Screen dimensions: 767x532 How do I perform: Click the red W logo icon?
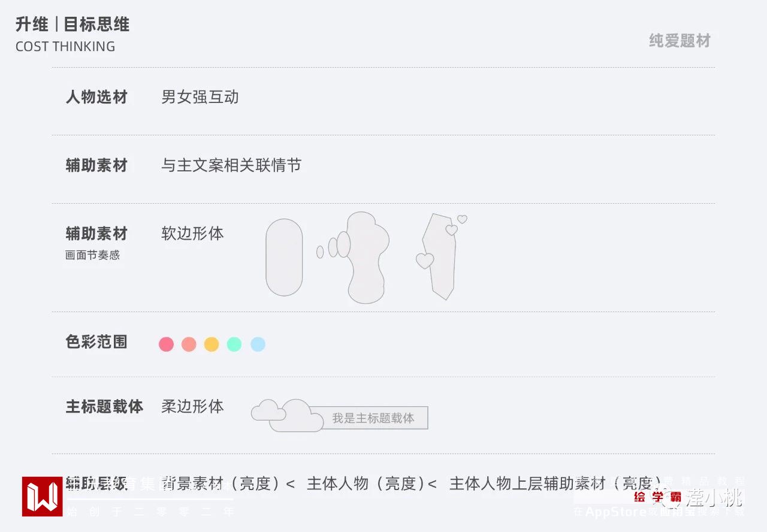tap(42, 496)
